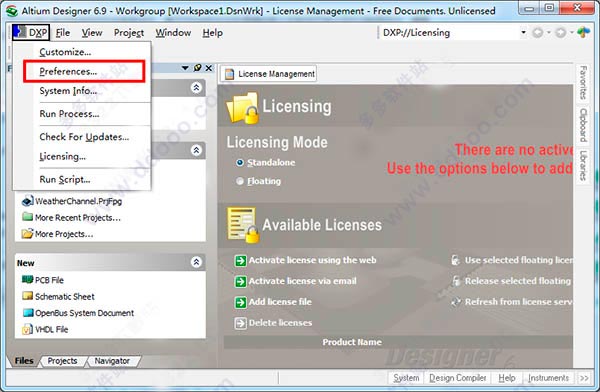This screenshot has height=392, width=600.
Task: Click Release selected floating license
Action: click(512, 281)
